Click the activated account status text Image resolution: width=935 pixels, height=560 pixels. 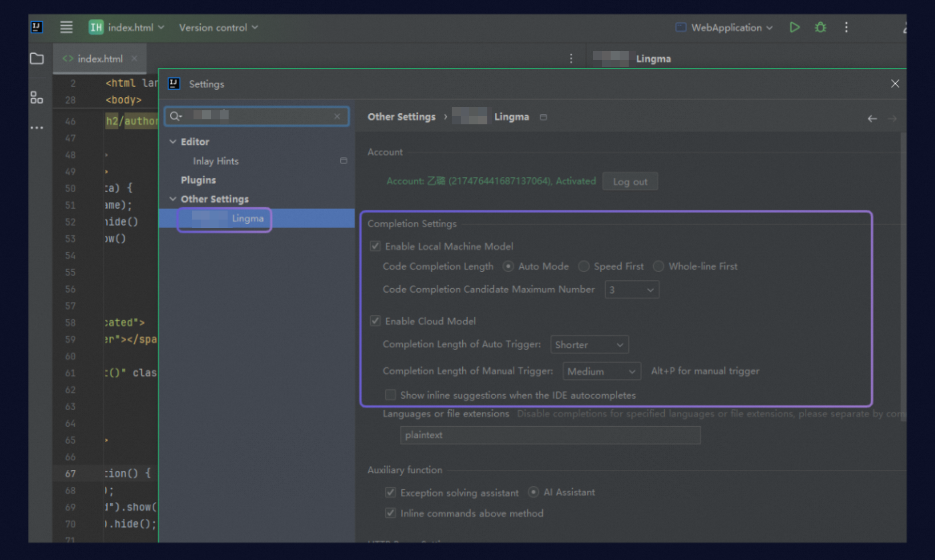click(491, 181)
